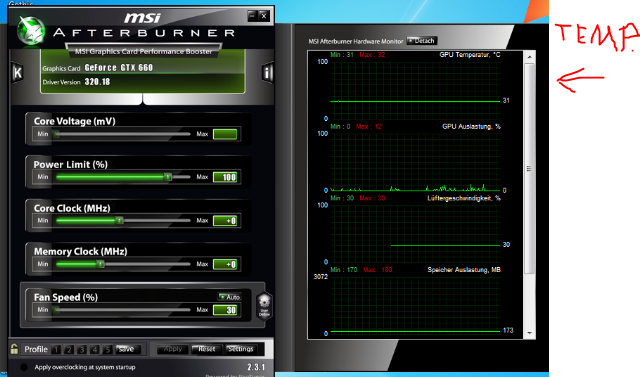This screenshot has height=377, width=640.
Task: Click the Memory Clock slider handle
Action: 100,264
